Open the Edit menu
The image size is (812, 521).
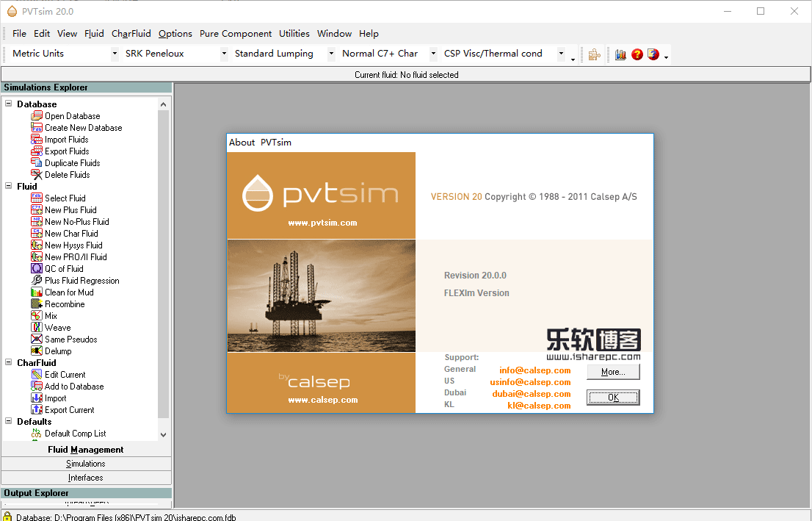[x=42, y=34]
